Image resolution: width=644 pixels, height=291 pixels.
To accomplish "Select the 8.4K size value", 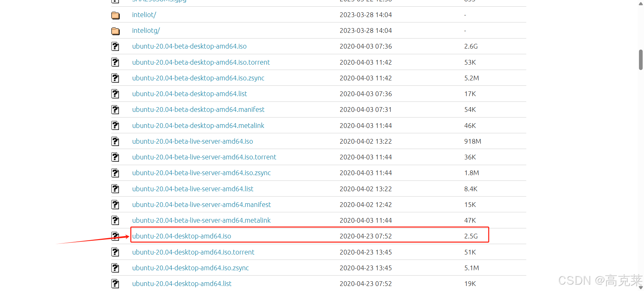I will point(471,189).
